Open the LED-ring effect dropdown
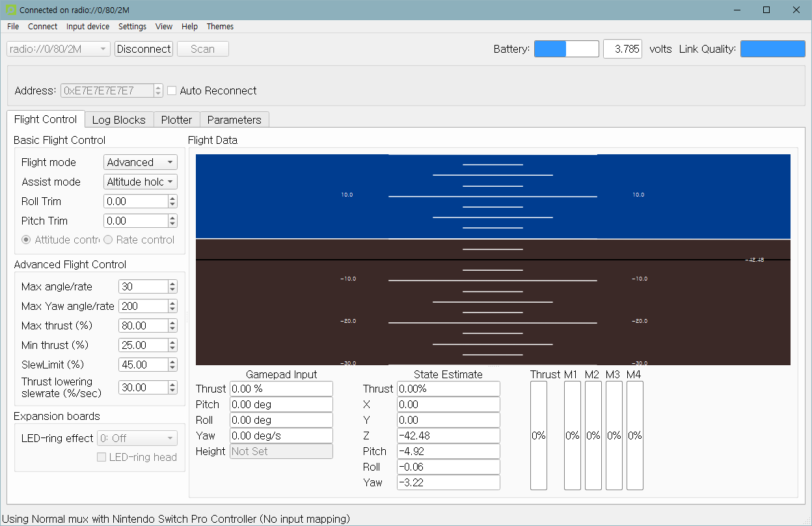This screenshot has width=812, height=526. tap(137, 438)
